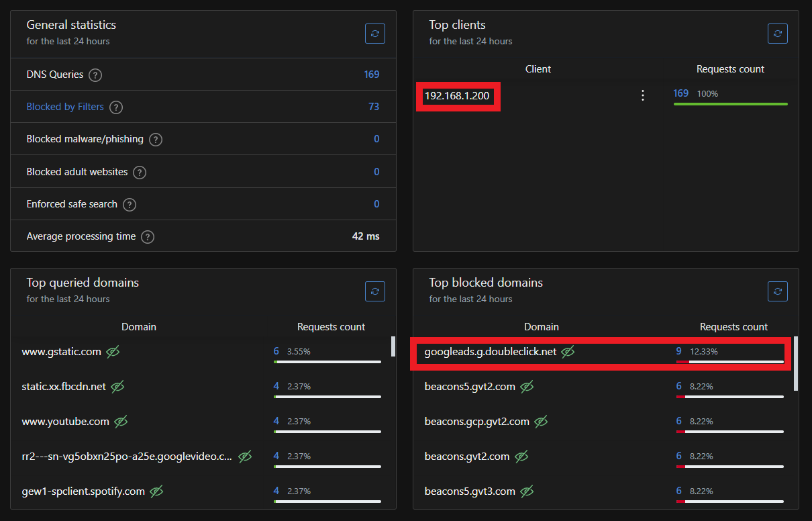This screenshot has width=812, height=521.
Task: Open the 169 DNS Queries count link
Action: point(372,75)
